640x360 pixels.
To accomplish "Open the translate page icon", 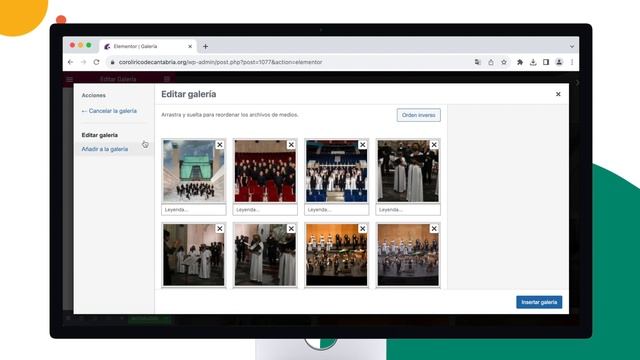I will pyautogui.click(x=478, y=62).
